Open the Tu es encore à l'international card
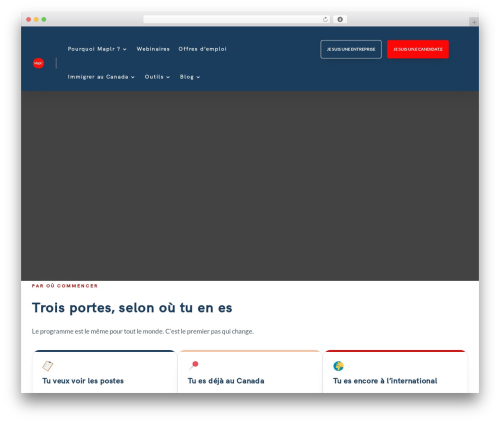This screenshot has width=500, height=423. [x=395, y=371]
